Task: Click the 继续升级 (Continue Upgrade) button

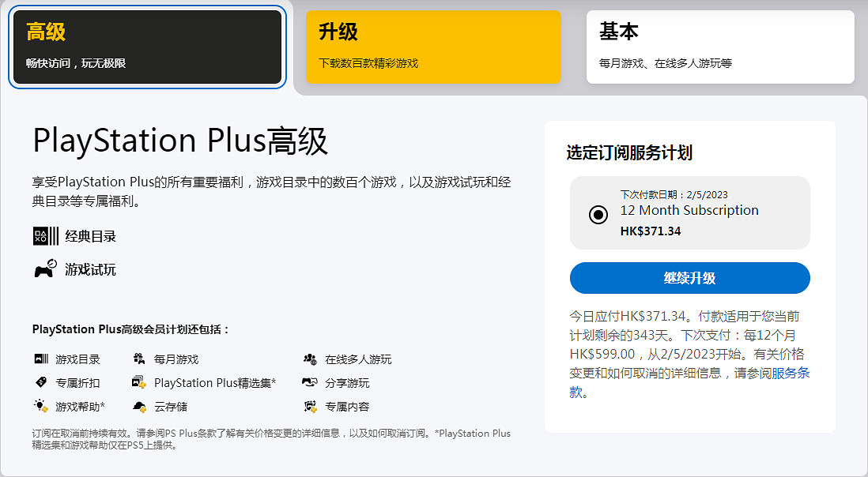Action: 689,278
